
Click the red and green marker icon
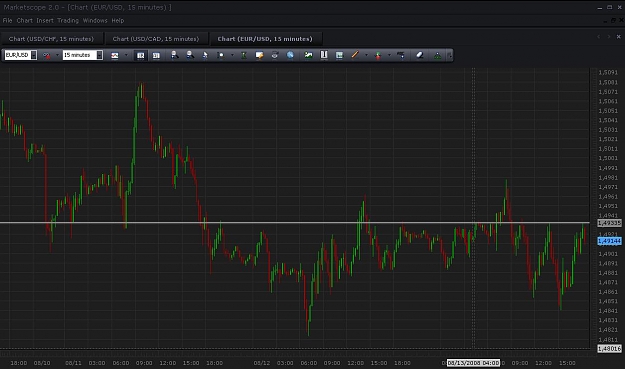point(378,56)
